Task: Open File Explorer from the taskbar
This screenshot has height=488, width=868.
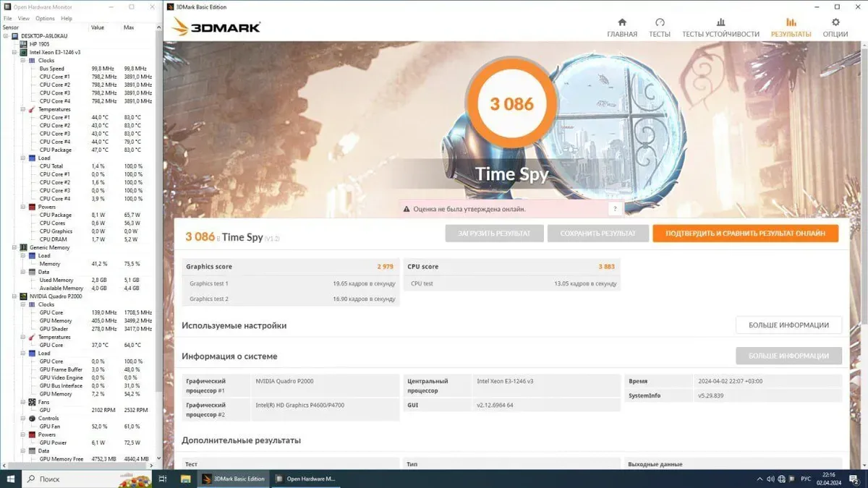Action: coord(185,479)
